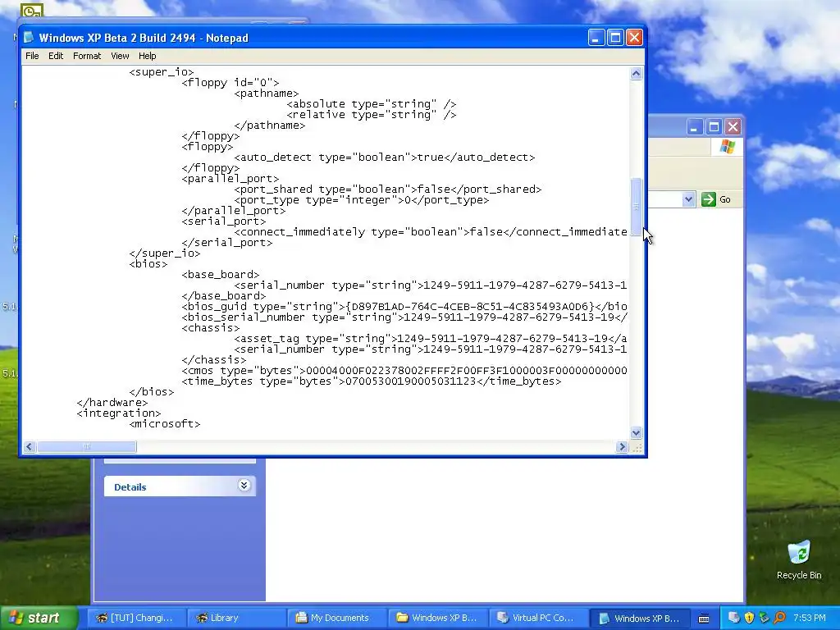Click the green arrow safely remove hardware tray icon
The height and width of the screenshot is (630, 840).
765,618
